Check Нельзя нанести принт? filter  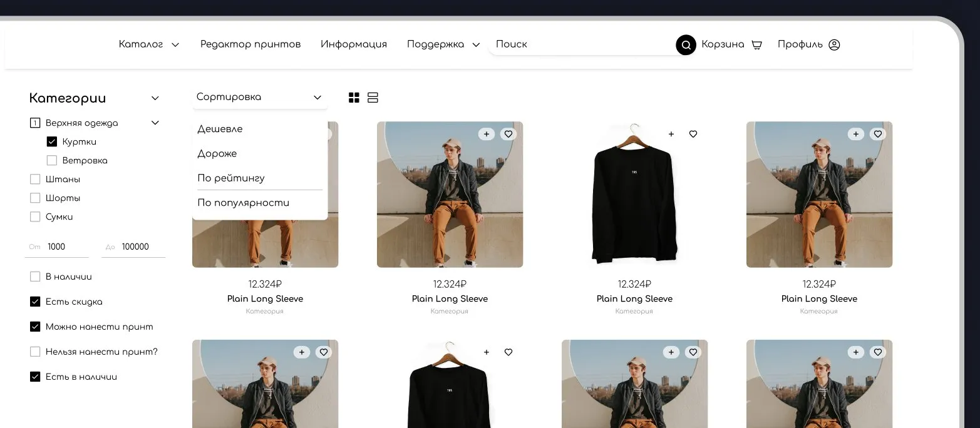pyautogui.click(x=35, y=352)
